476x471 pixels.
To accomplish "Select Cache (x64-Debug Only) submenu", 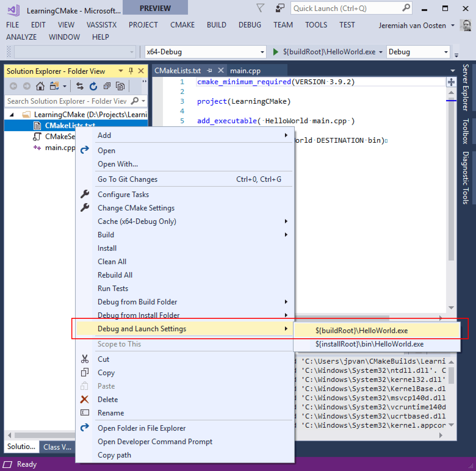I will tap(185, 221).
